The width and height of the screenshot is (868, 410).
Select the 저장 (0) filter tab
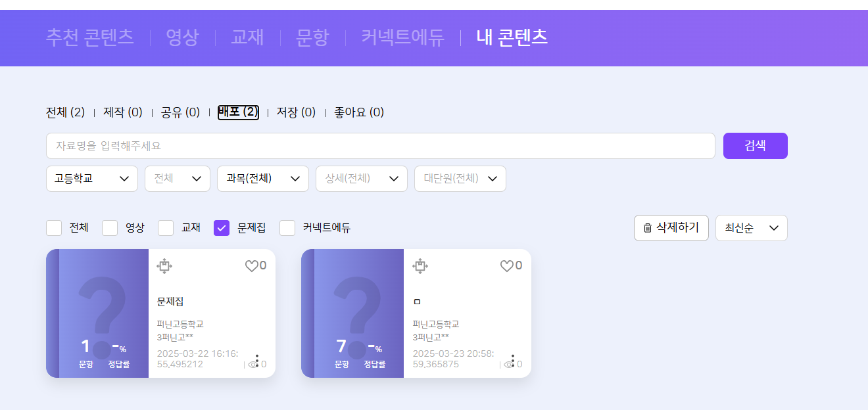coord(296,112)
